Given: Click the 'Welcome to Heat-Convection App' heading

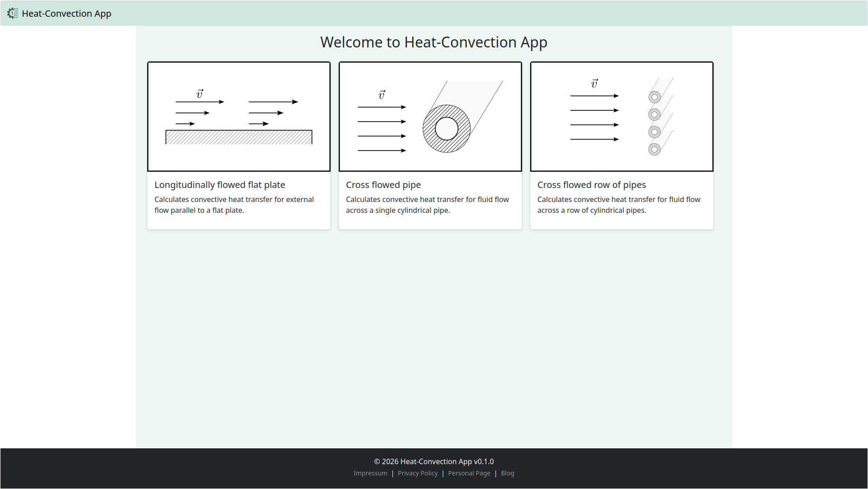Looking at the screenshot, I should (x=434, y=42).
